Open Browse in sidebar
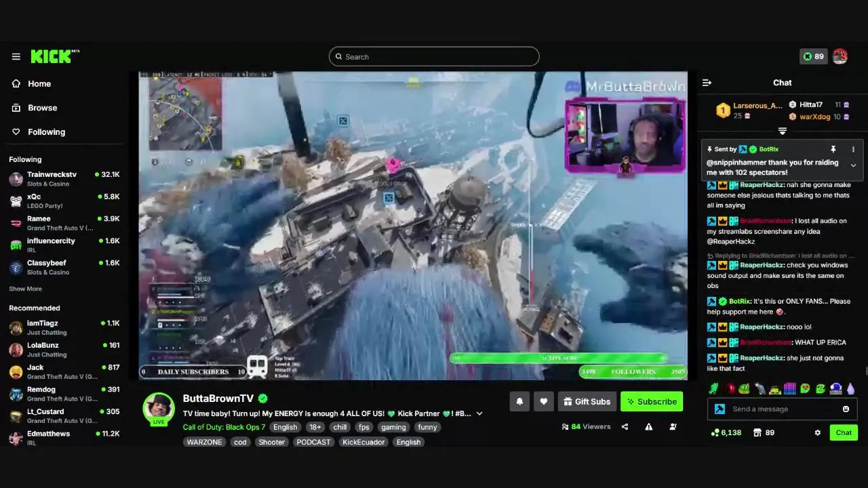The width and height of the screenshot is (868, 488). [x=42, y=108]
